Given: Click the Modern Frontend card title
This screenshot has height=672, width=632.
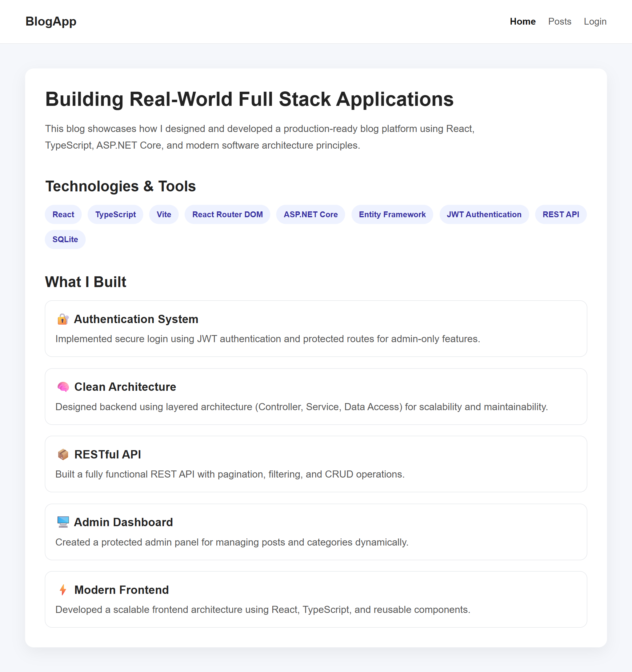Looking at the screenshot, I should coord(121,590).
